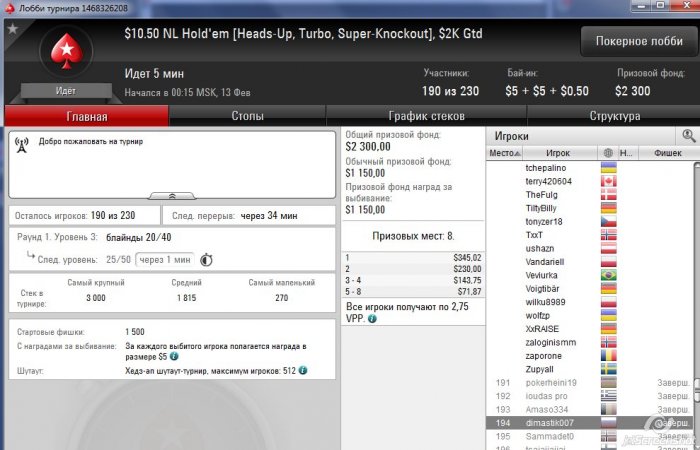Viewport: 700px width, 450px height.
Task: Click the Denmark flag beside TheFulg
Action: coord(608,195)
